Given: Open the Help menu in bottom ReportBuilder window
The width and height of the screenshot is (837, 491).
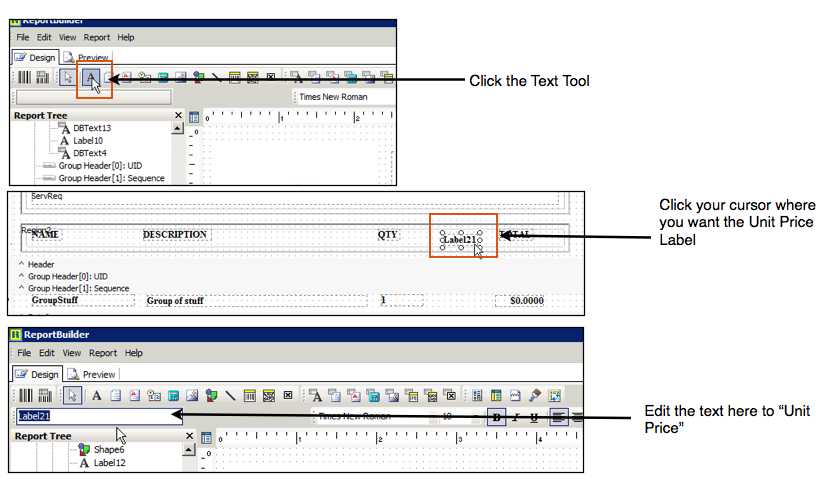Looking at the screenshot, I should click(133, 353).
